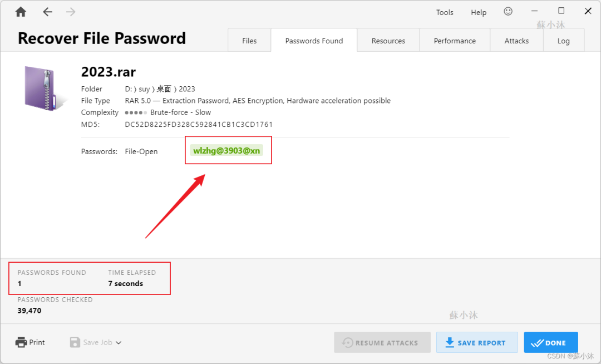
Task: Minimize the window
Action: tap(534, 11)
